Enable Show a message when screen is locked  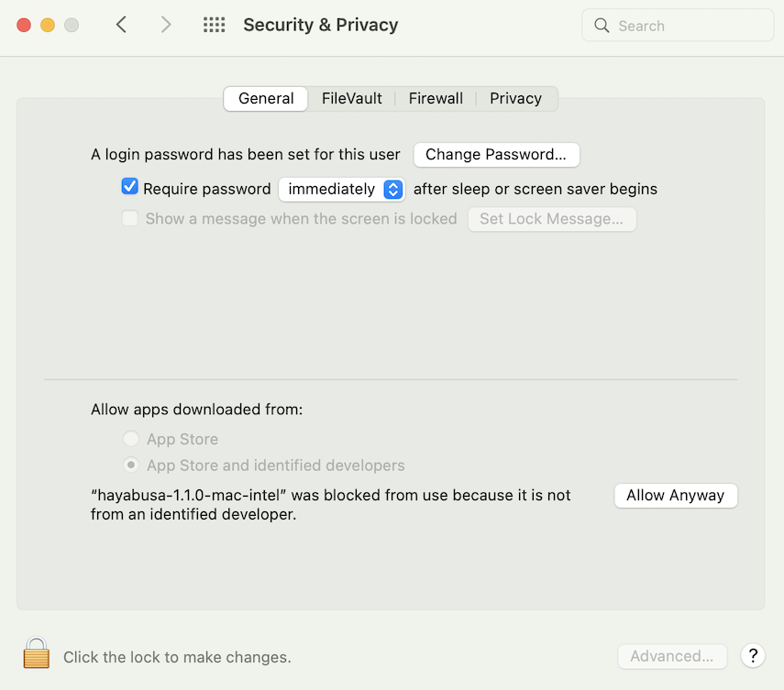(130, 218)
